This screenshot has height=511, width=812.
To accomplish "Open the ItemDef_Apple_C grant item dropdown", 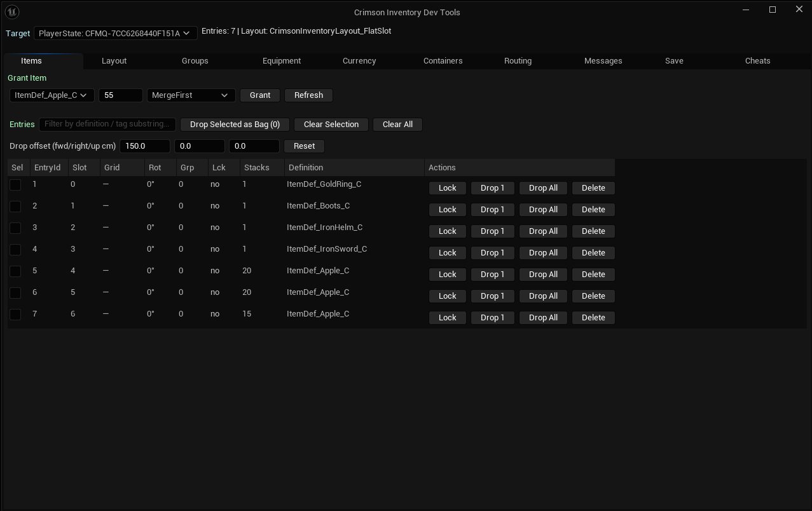I will [x=52, y=95].
